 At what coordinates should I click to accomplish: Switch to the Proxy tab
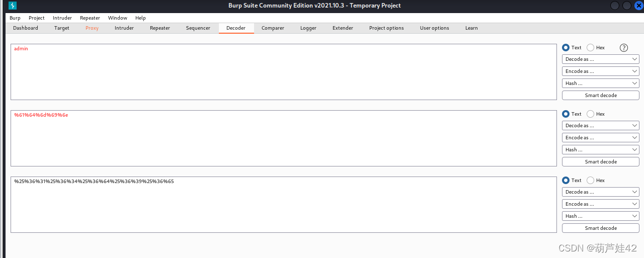(x=92, y=28)
